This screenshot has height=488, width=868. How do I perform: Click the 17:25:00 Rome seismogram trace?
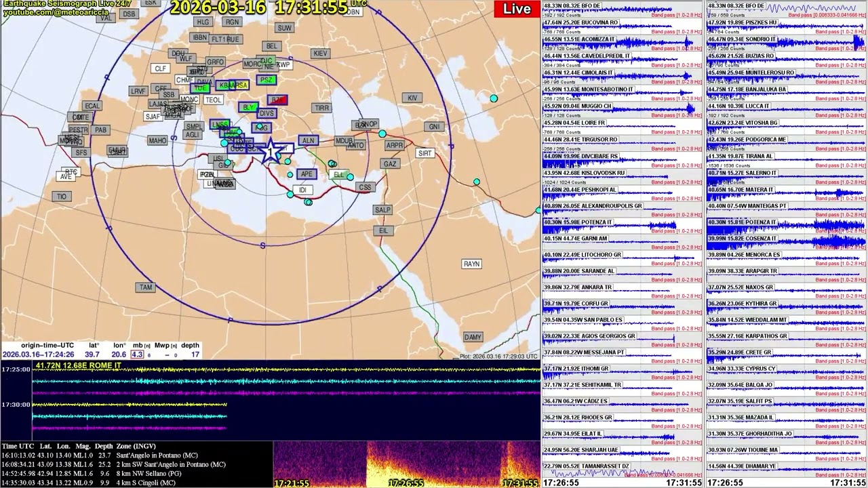pyautogui.click(x=286, y=370)
